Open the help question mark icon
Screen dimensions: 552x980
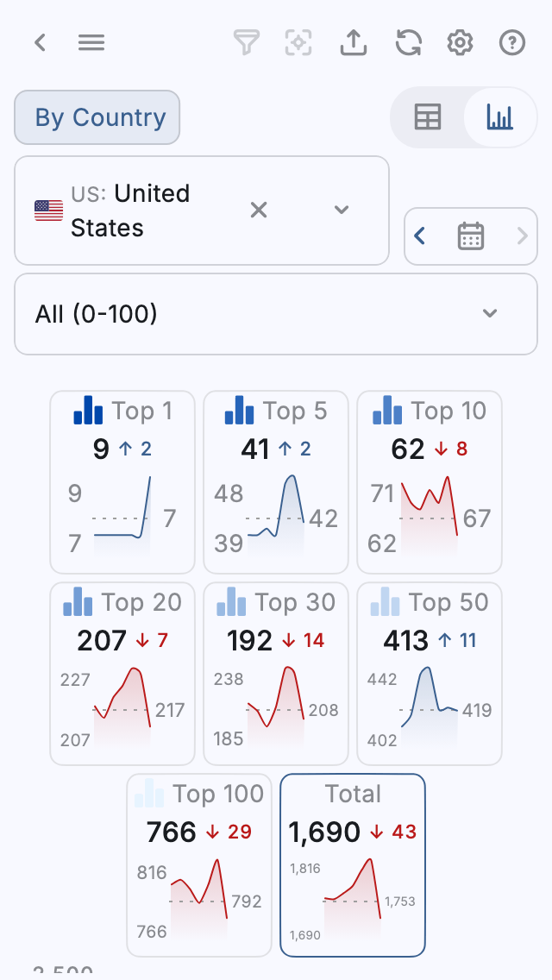coord(511,42)
